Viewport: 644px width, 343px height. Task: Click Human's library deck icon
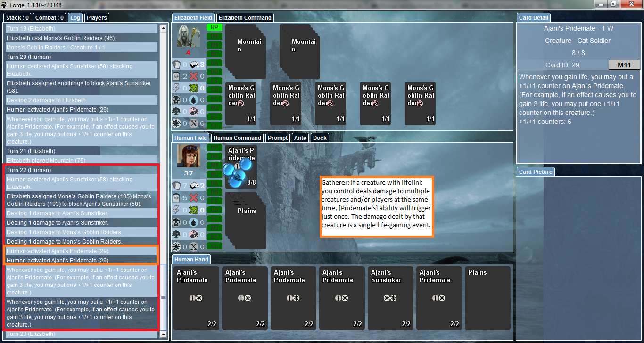pyautogui.click(x=193, y=186)
